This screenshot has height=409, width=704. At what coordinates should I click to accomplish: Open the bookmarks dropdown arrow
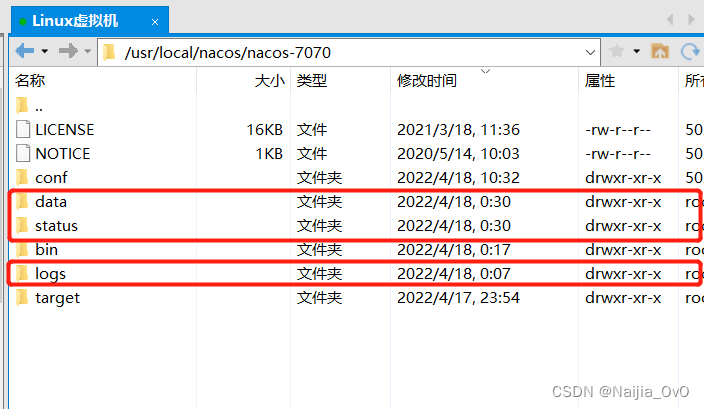pyautogui.click(x=637, y=51)
